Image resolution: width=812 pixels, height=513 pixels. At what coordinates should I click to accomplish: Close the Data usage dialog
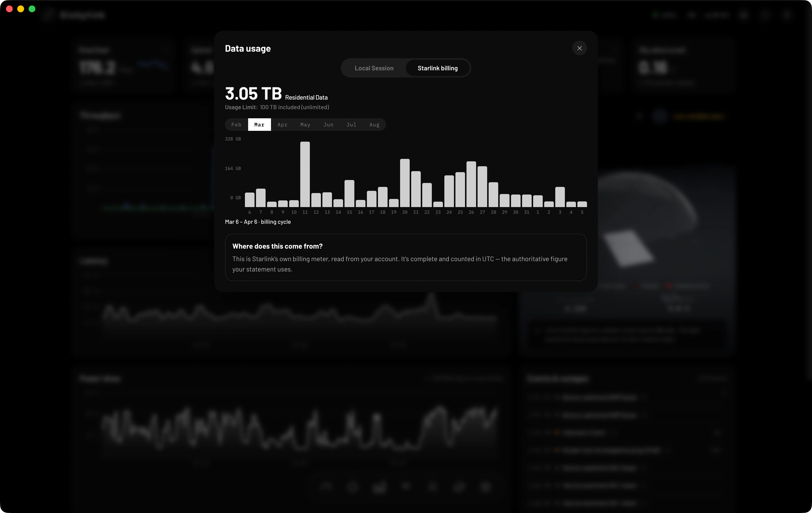point(579,48)
